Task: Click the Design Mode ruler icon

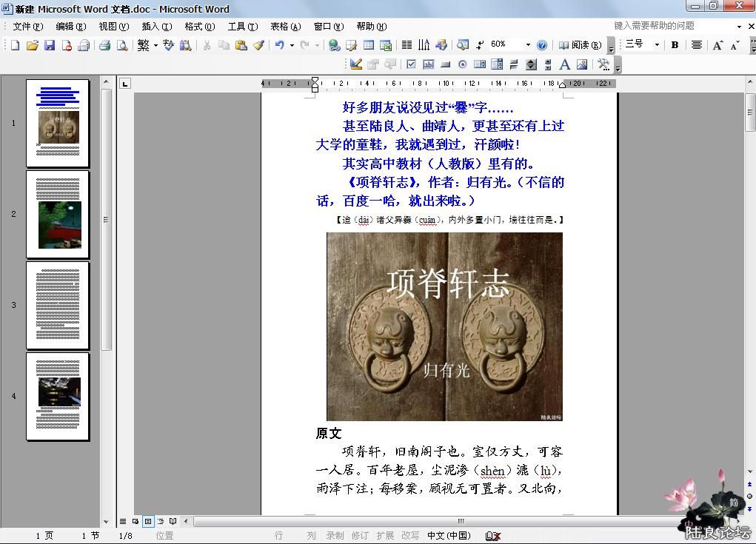Action: point(356,64)
